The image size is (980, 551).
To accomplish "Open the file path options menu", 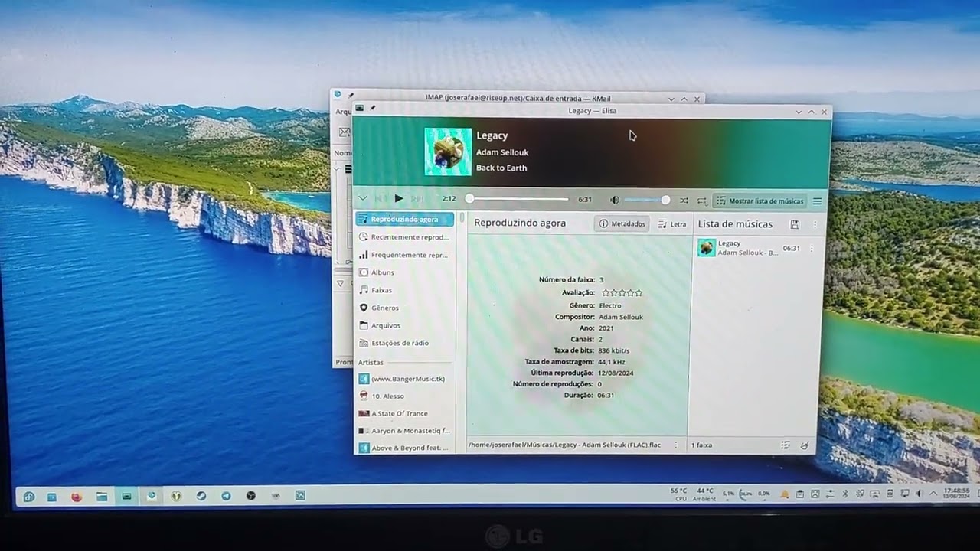I will point(675,445).
